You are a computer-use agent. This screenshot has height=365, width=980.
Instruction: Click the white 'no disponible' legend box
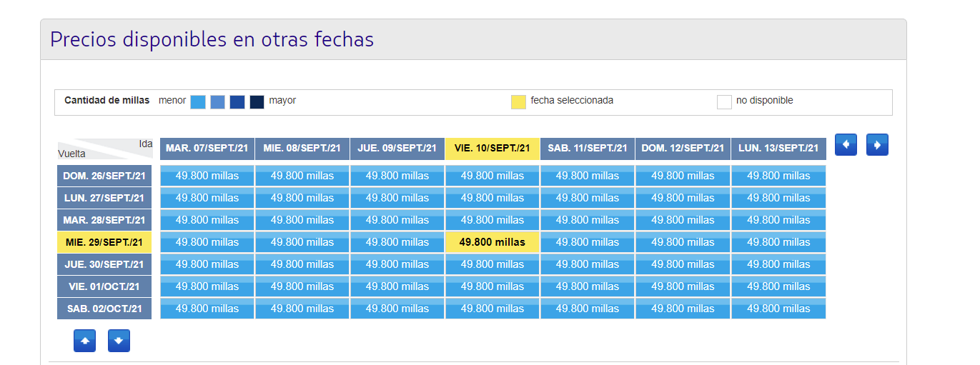tap(724, 101)
